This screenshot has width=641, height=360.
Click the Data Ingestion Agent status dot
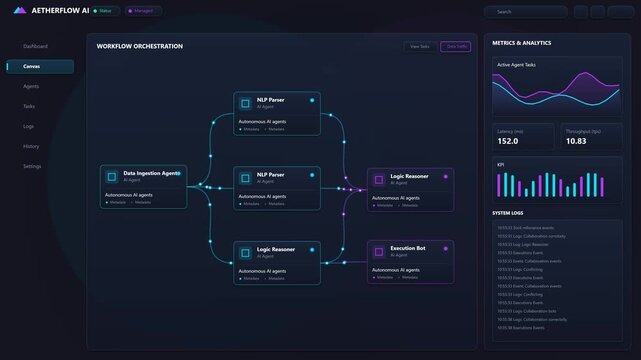(179, 173)
